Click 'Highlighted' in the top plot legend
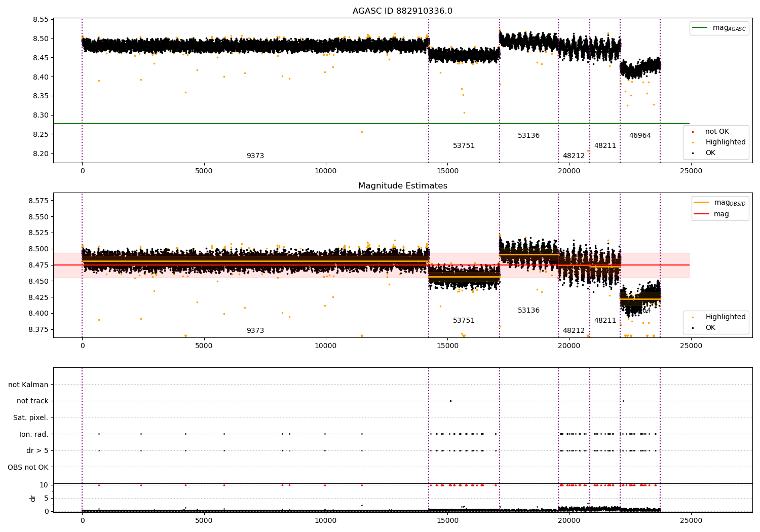Viewport: 760px width, 532px height. (x=720, y=142)
